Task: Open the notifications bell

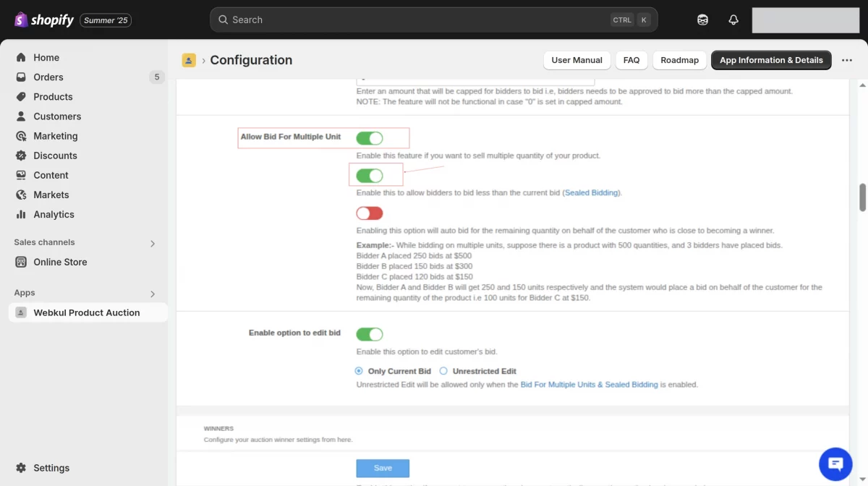Action: coord(733,20)
